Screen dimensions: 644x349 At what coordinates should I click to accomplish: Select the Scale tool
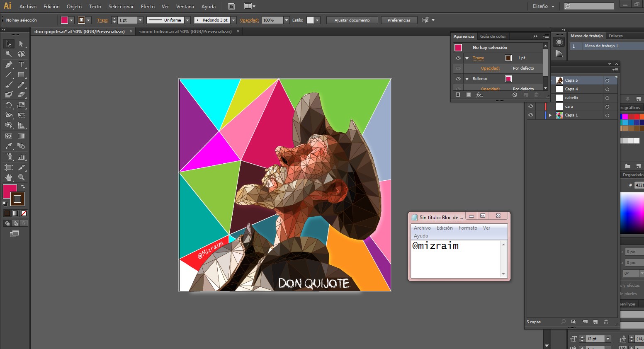(x=21, y=105)
